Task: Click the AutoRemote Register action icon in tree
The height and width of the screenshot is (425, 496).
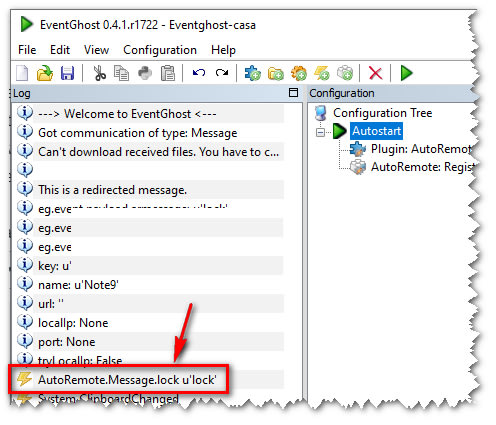Action: [x=358, y=167]
